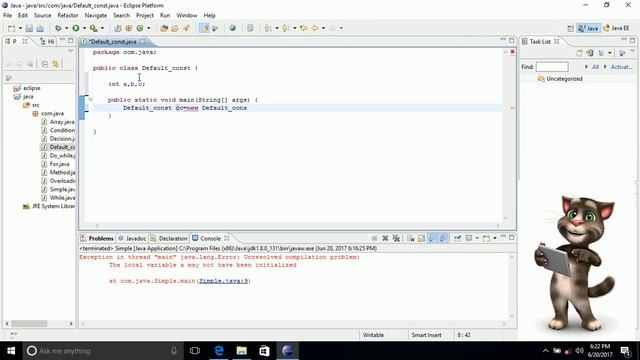This screenshot has width=640, height=360.
Task: Open the Window menu
Action: pyautogui.click(x=187, y=16)
